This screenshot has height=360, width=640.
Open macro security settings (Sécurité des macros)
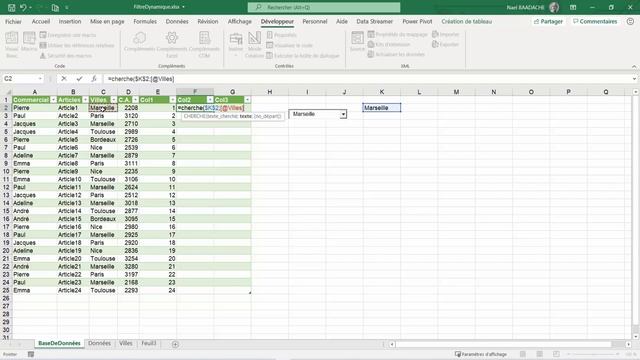click(x=66, y=56)
